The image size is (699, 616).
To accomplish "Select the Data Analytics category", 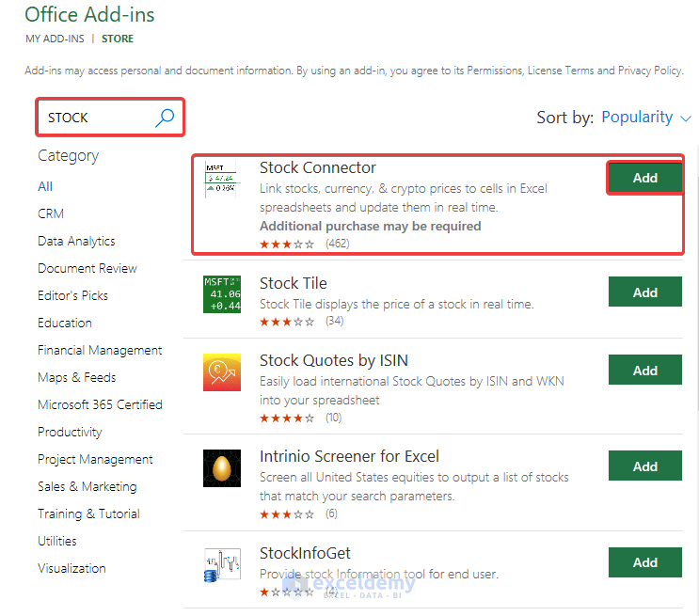I will (76, 241).
